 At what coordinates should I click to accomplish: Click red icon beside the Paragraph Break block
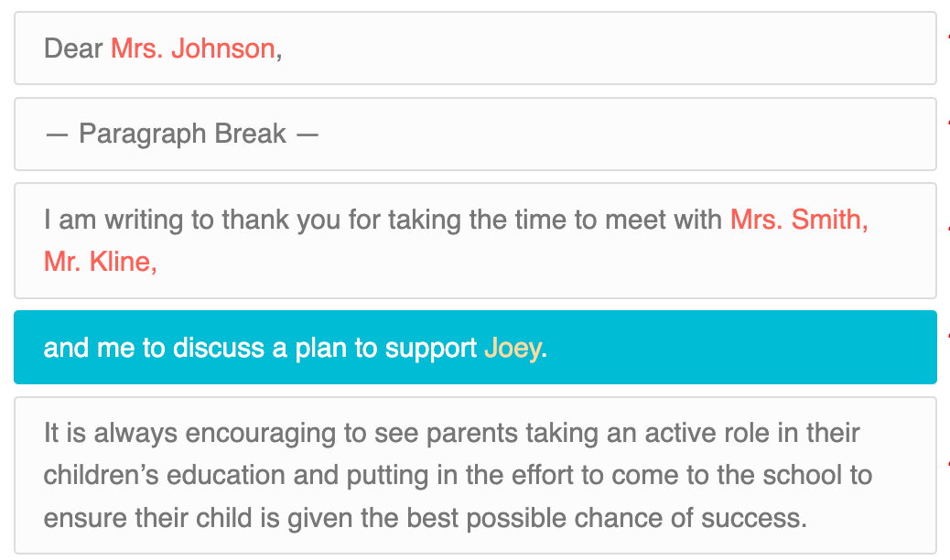947,123
